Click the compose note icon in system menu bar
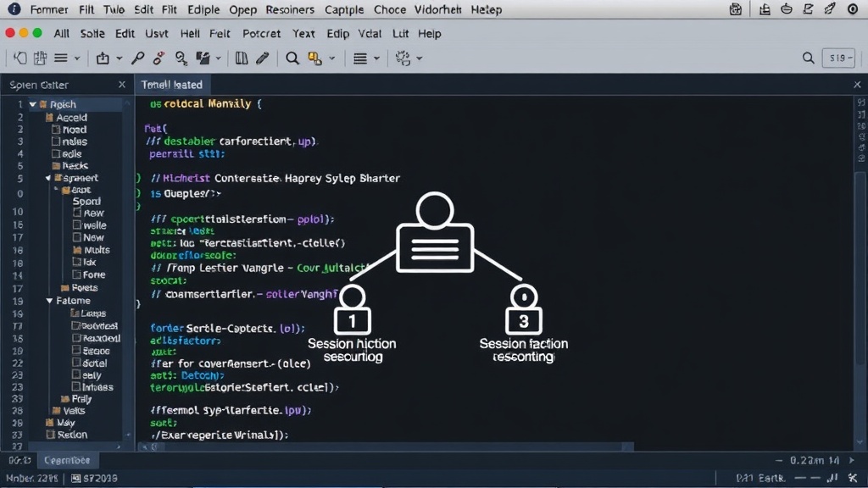Image resolution: width=868 pixels, height=488 pixels. pyautogui.click(x=808, y=8)
